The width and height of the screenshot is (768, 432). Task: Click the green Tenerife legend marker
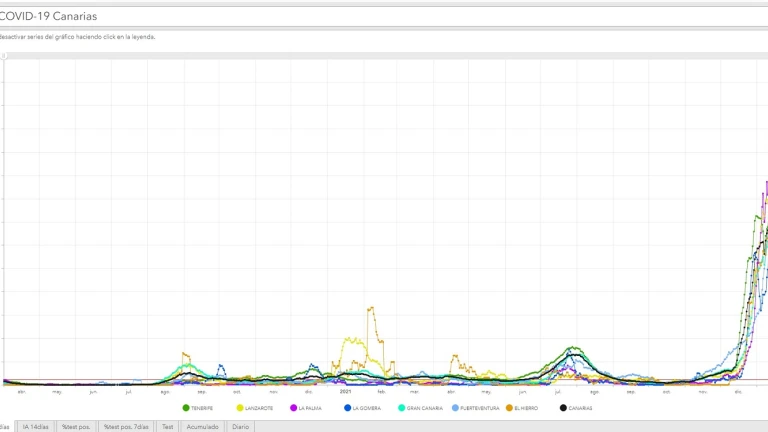186,408
